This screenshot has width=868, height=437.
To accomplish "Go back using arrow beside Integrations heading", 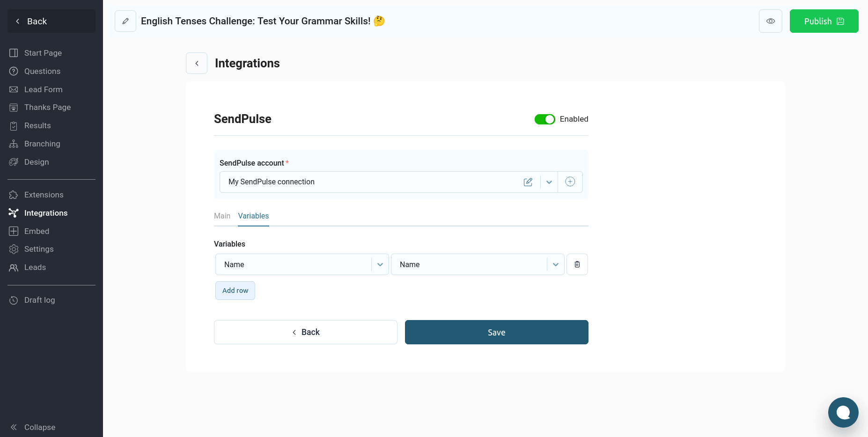I will tap(197, 63).
